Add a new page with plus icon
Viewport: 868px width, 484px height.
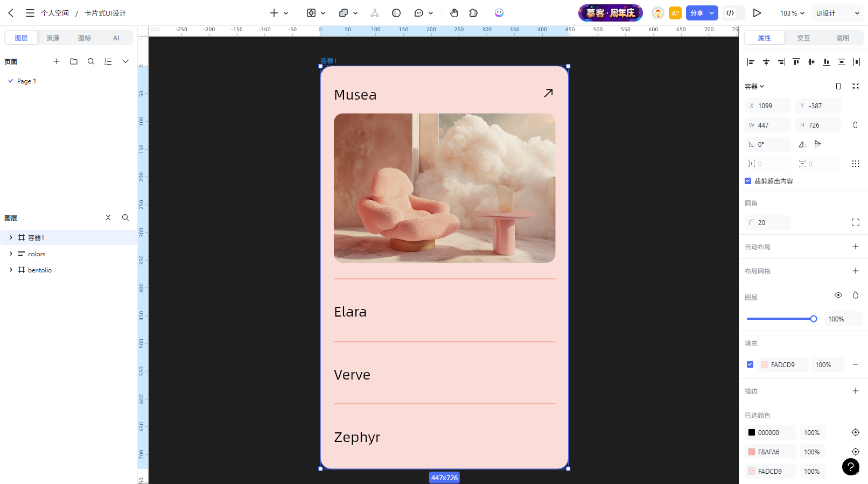pos(57,61)
